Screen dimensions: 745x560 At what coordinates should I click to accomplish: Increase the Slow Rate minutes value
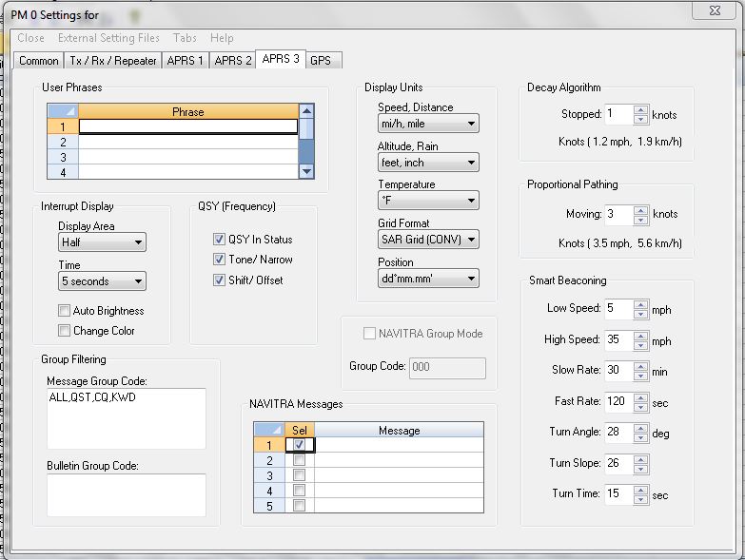pyautogui.click(x=640, y=365)
